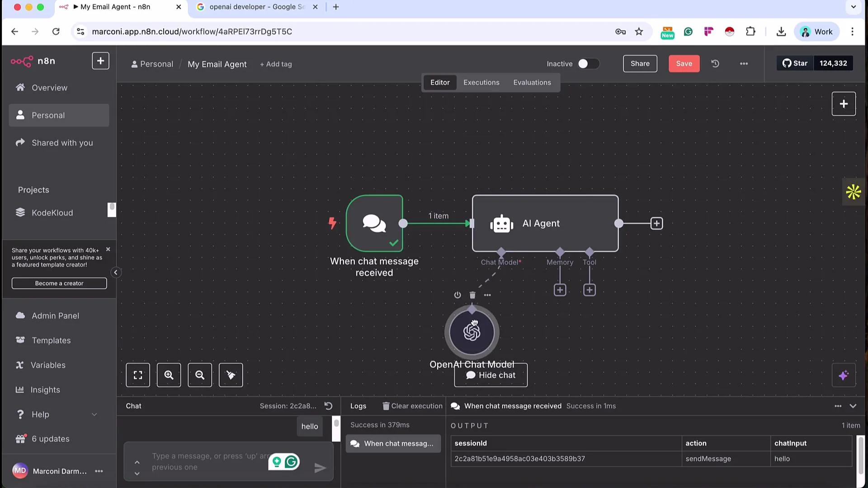
Task: Open Overview in the sidebar
Action: (59, 88)
